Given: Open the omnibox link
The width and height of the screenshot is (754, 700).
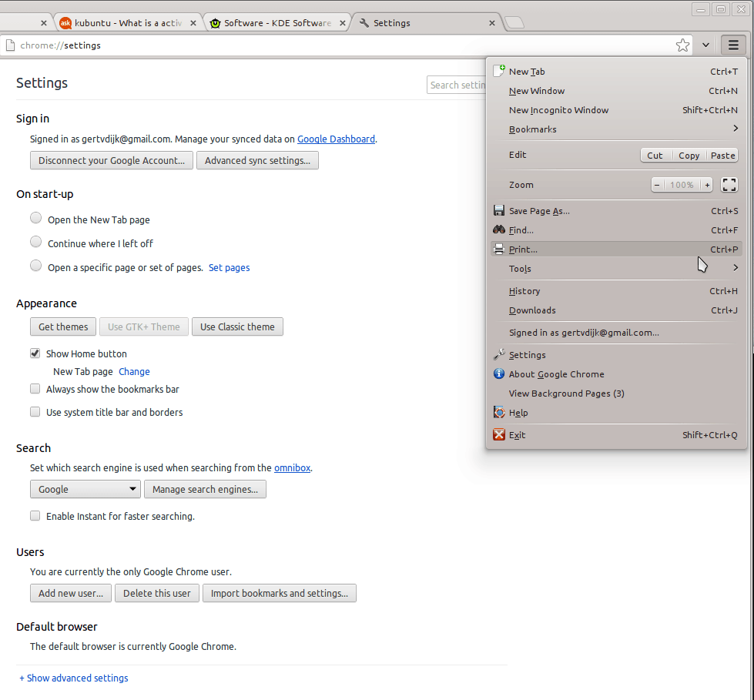Looking at the screenshot, I should pos(293,467).
